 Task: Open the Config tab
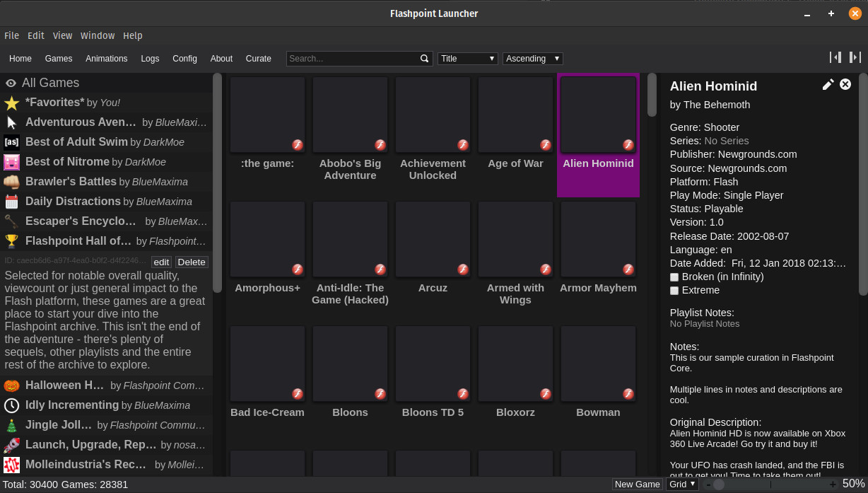pyautogui.click(x=184, y=59)
